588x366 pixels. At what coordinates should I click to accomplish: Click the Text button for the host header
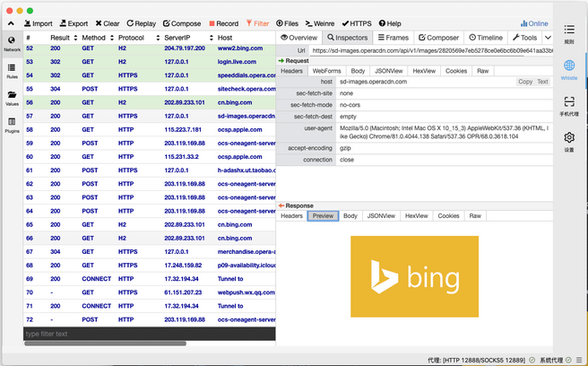coord(542,82)
